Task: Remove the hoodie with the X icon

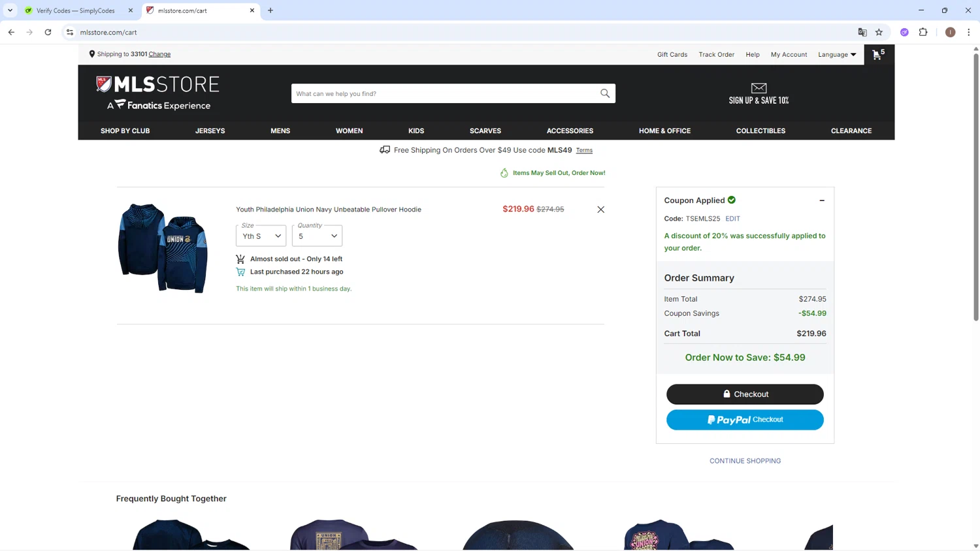Action: (x=600, y=210)
